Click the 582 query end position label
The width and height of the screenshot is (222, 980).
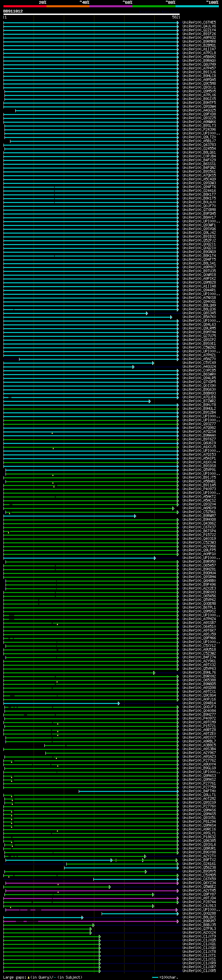point(175,17)
